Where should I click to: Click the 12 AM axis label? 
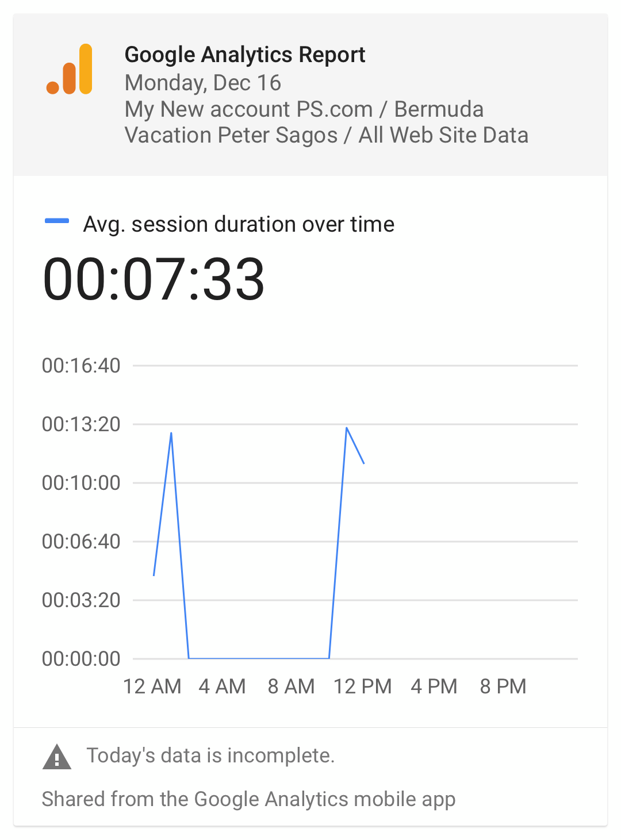coord(152,686)
